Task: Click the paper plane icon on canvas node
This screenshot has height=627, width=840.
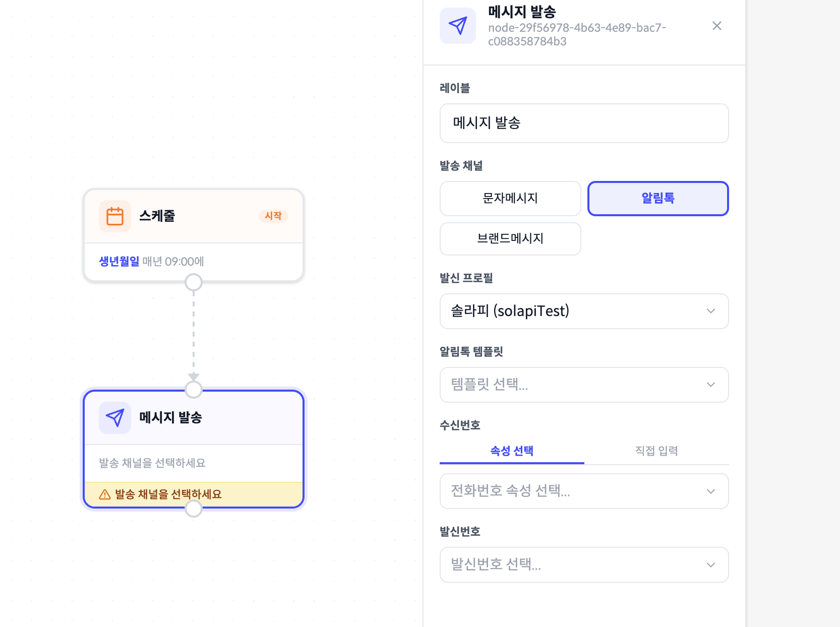Action: point(115,417)
